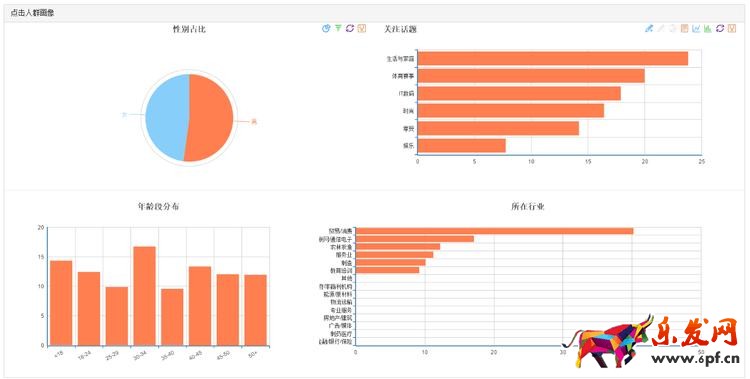750x379 pixels.
Task: Click restore icon on gender ratio chart
Action: tap(350, 29)
